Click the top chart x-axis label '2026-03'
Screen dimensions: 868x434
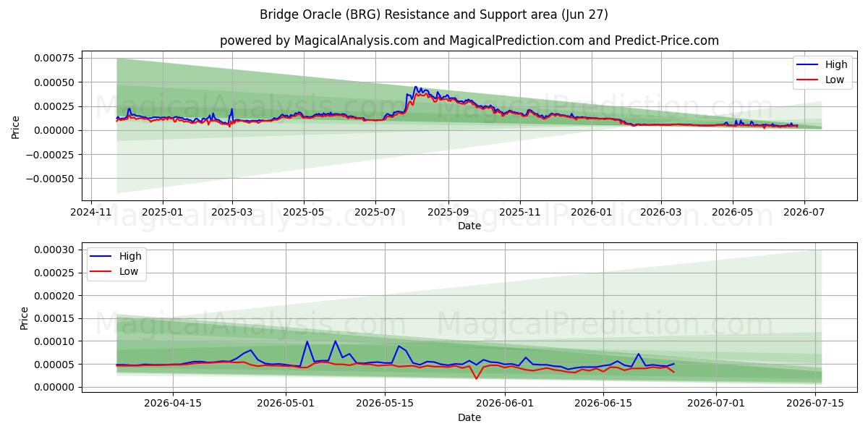pyautogui.click(x=660, y=213)
